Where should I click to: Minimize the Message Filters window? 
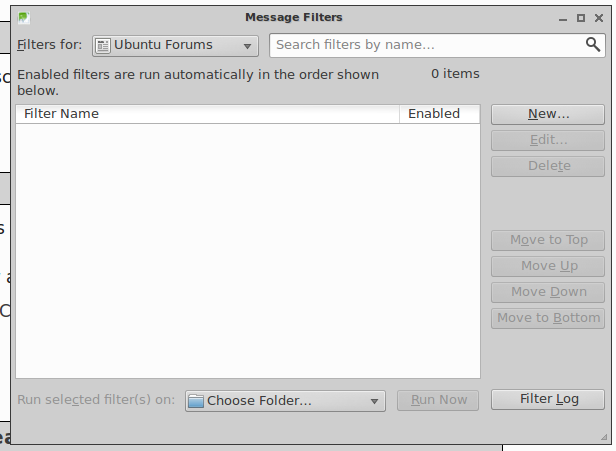point(563,18)
